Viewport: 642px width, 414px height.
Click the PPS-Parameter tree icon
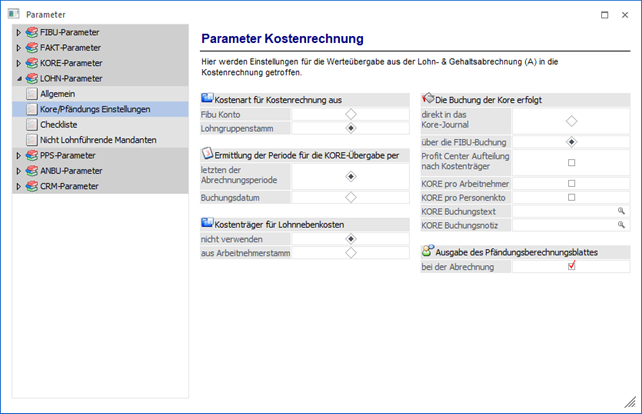[32, 156]
